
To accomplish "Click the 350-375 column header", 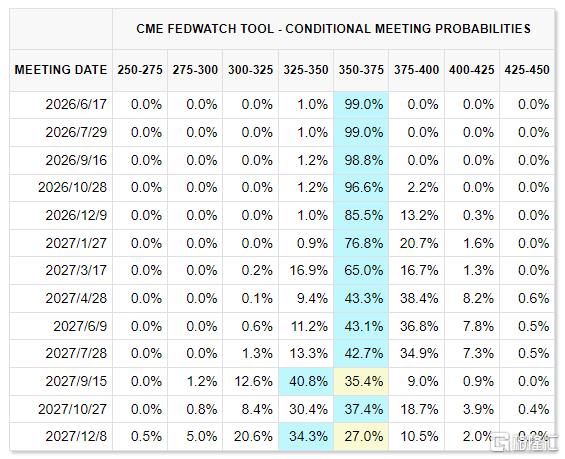I will [x=361, y=70].
